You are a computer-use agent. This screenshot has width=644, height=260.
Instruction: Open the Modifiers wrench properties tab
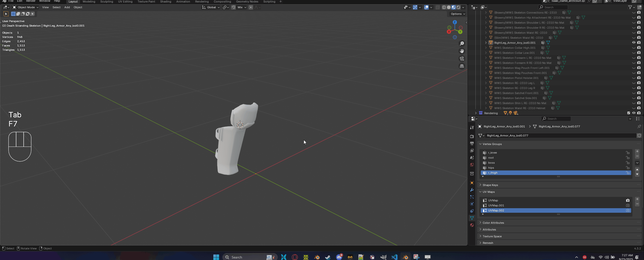point(472,190)
